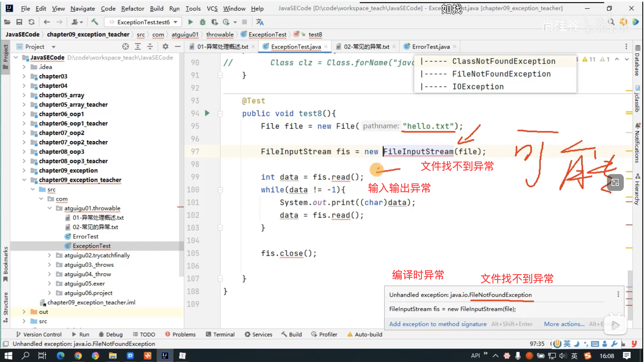The width and height of the screenshot is (644, 362).
Task: Open the Refactor menu
Action: pyautogui.click(x=133, y=8)
